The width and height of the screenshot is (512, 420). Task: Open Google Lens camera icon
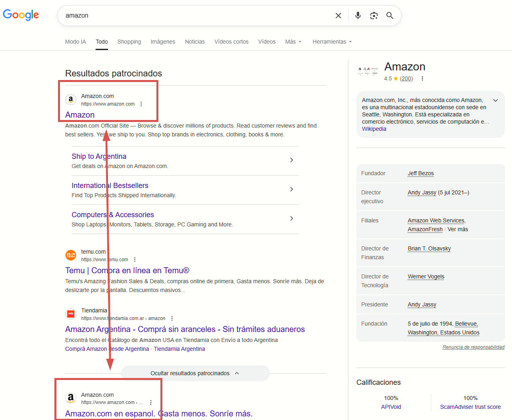[x=374, y=15]
